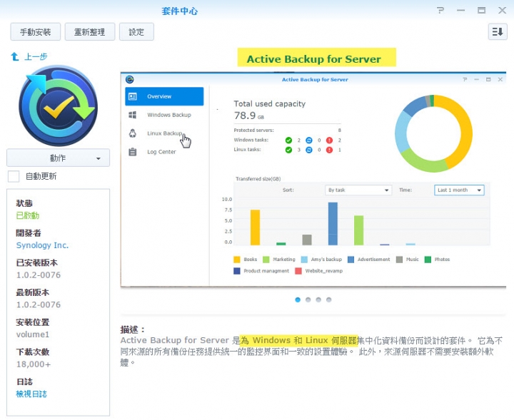Screen dimensions: 514x420
Task: Click Windows tasks blue running sync icon
Action: tap(309, 140)
